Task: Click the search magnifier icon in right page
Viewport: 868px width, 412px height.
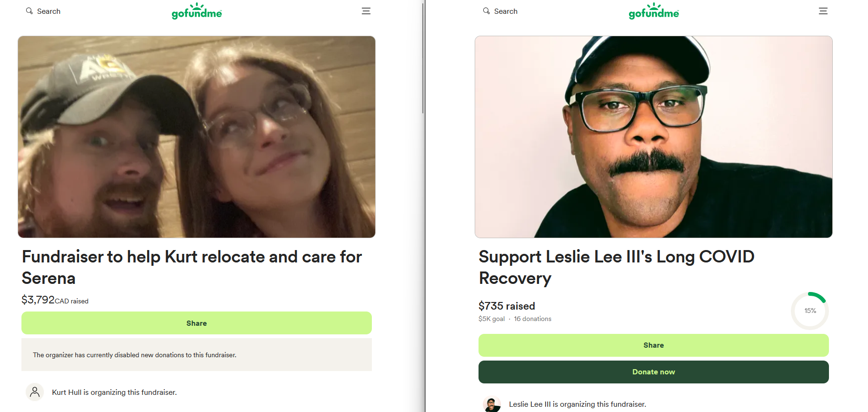Action: 486,11
